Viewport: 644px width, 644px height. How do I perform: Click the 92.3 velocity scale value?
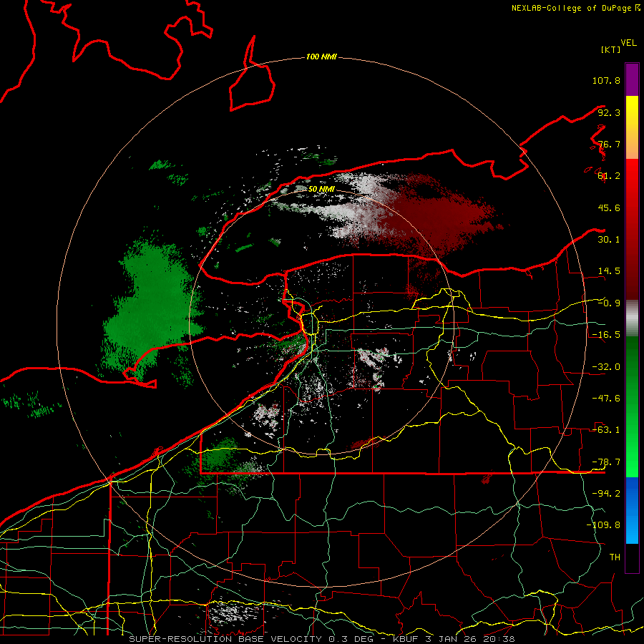609,112
